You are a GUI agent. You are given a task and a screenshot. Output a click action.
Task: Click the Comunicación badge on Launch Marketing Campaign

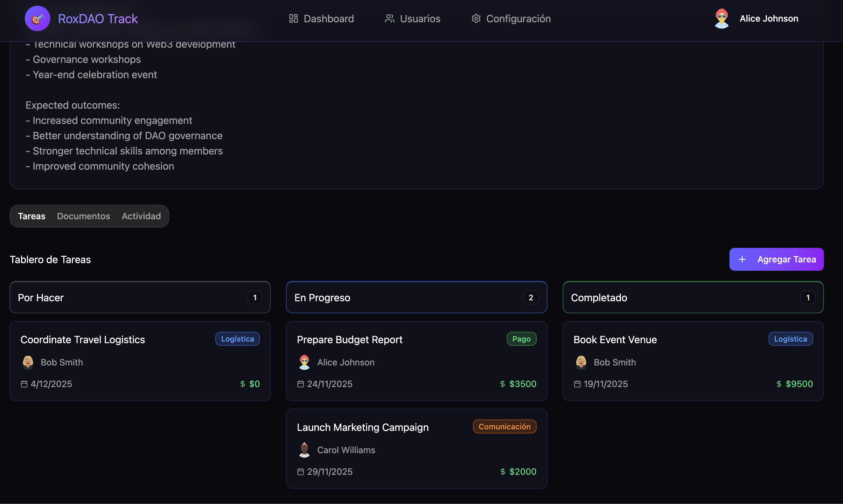tap(504, 426)
